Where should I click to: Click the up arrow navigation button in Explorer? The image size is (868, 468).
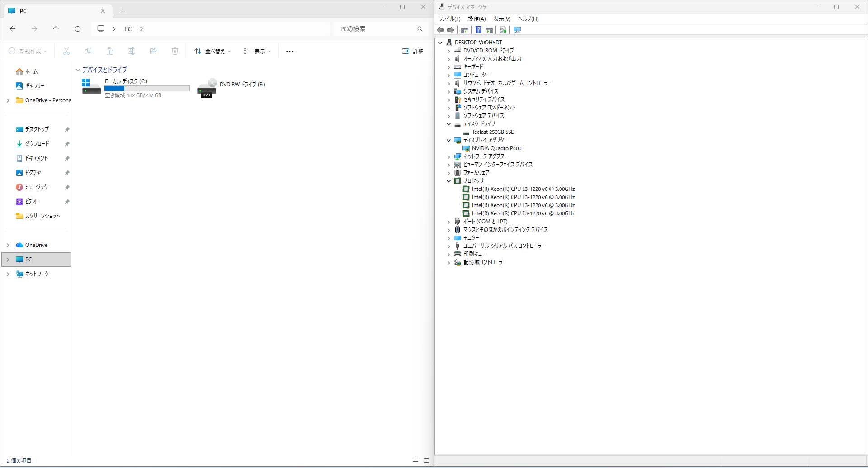pyautogui.click(x=56, y=29)
